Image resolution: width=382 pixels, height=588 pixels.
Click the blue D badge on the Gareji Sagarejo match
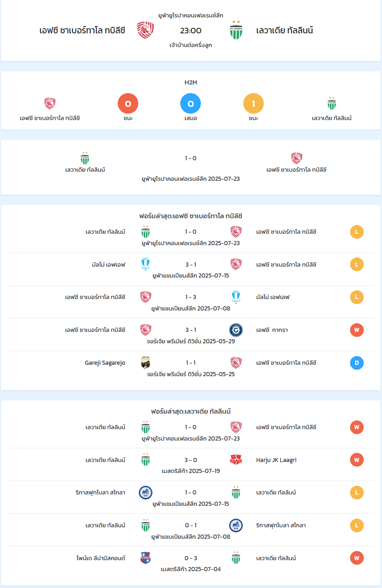click(357, 363)
